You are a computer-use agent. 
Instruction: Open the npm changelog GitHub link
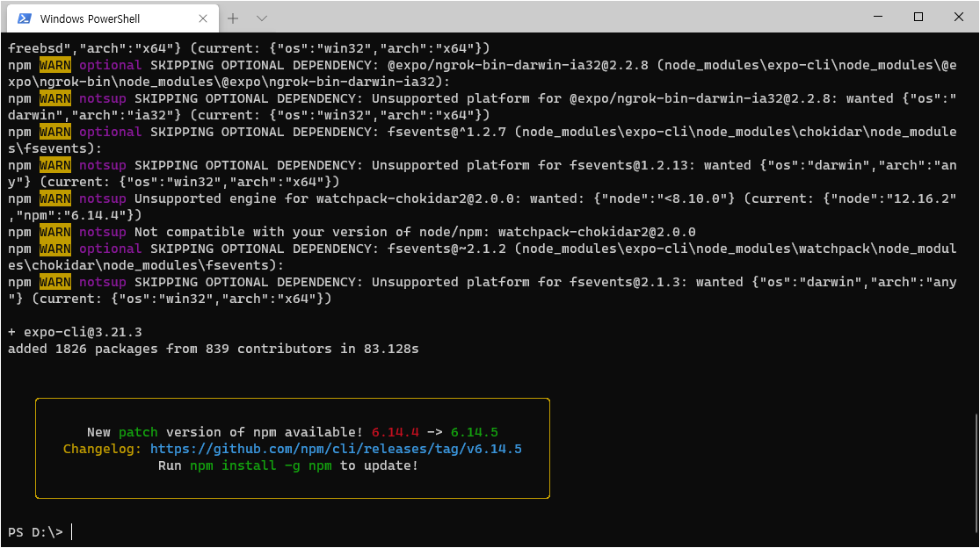[x=336, y=449]
